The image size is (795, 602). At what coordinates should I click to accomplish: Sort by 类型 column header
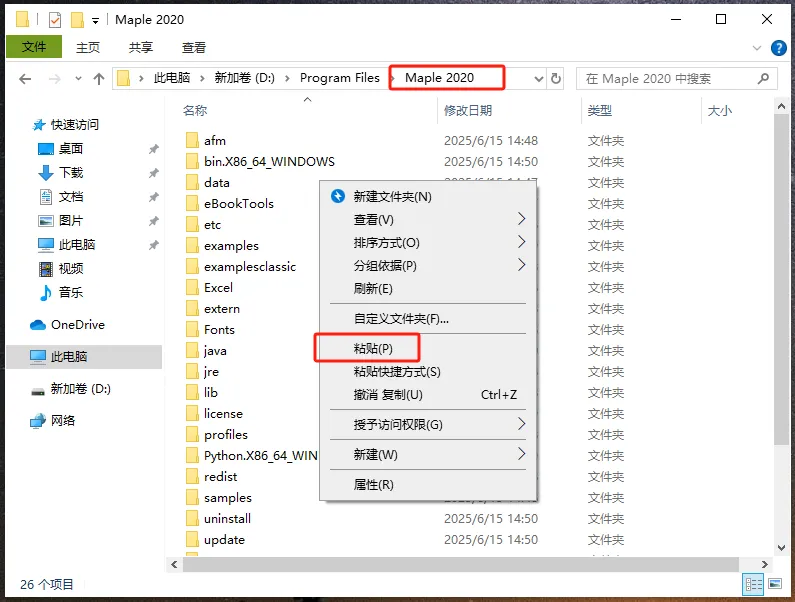[600, 111]
